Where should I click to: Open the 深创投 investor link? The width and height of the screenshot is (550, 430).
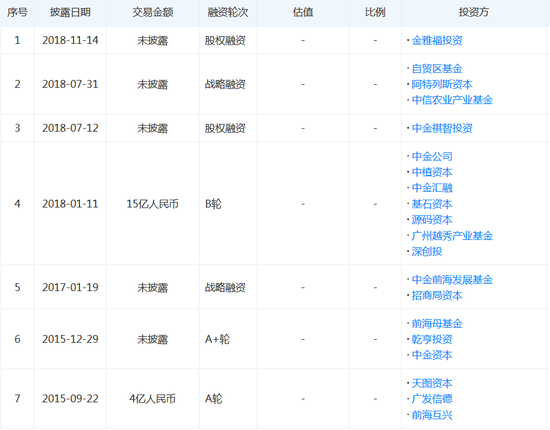[427, 251]
